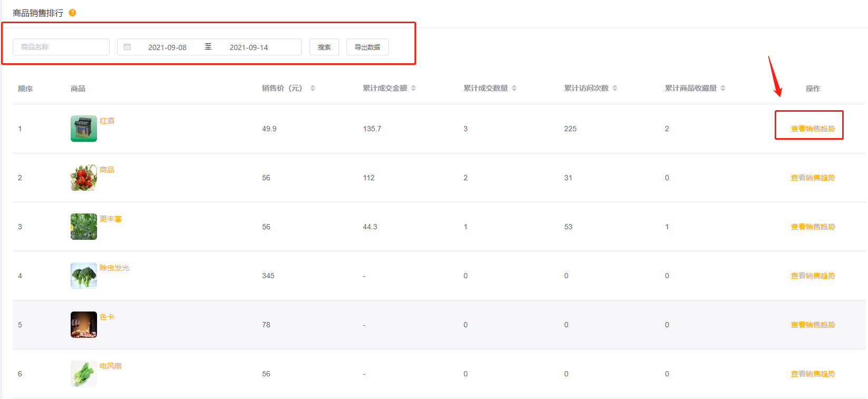The image size is (868, 399).
Task: Open the 色卡 product name link
Action: [x=107, y=317]
